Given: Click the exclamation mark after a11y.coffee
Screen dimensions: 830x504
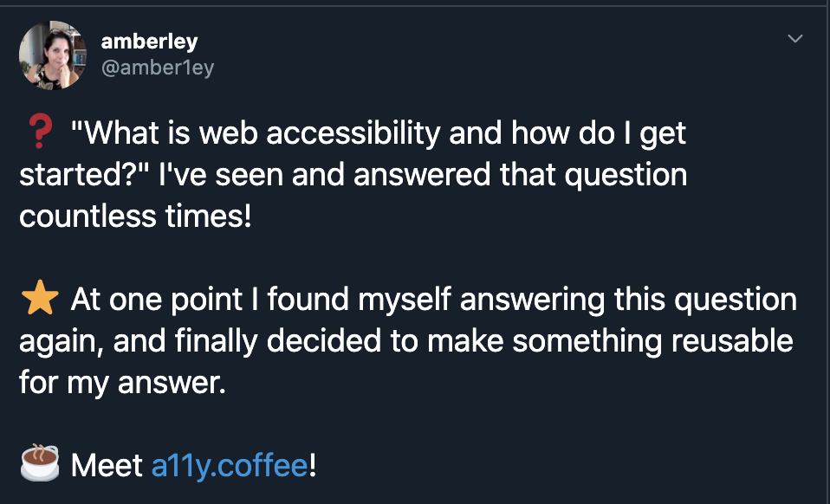Looking at the screenshot, I should tap(313, 466).
